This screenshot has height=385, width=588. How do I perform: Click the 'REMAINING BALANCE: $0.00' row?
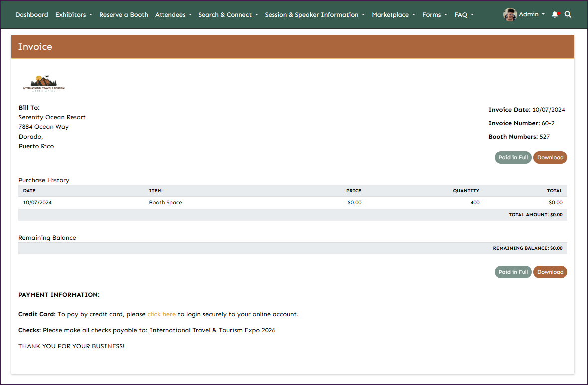pos(292,248)
